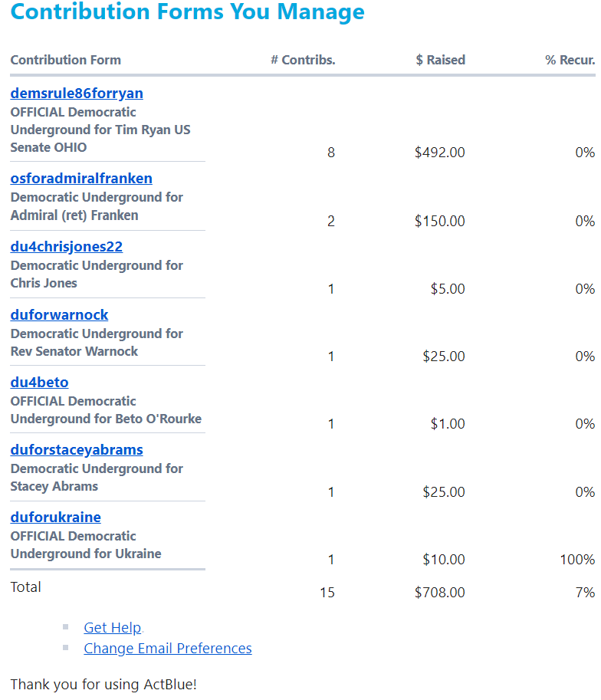This screenshot has height=700, width=601.
Task: Click the $492.00 raised amount
Action: (x=439, y=153)
